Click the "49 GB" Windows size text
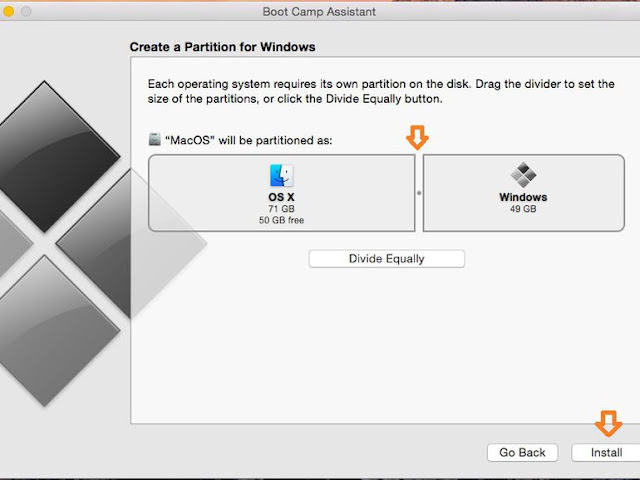The height and width of the screenshot is (480, 640). (523, 209)
